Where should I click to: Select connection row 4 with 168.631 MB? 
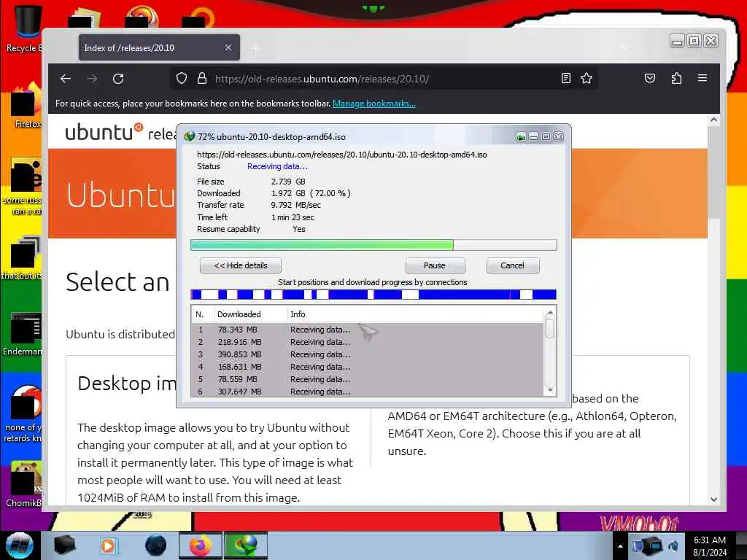(368, 367)
